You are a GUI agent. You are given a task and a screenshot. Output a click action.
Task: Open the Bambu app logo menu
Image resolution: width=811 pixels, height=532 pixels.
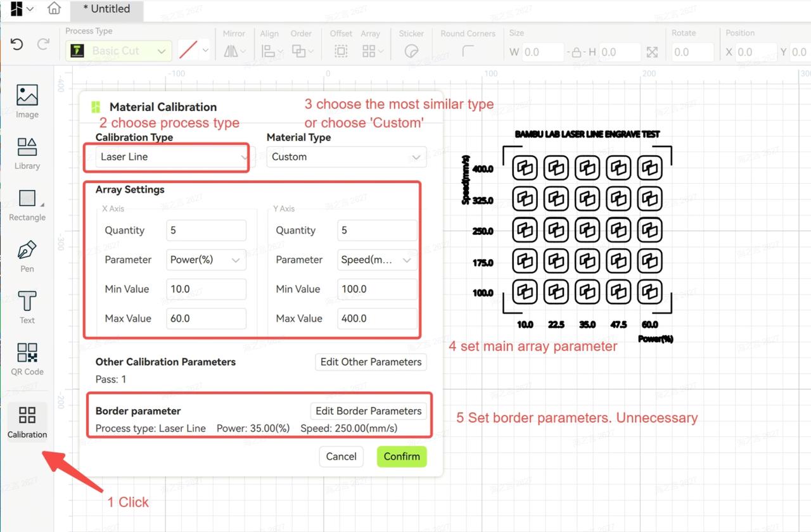point(22,9)
